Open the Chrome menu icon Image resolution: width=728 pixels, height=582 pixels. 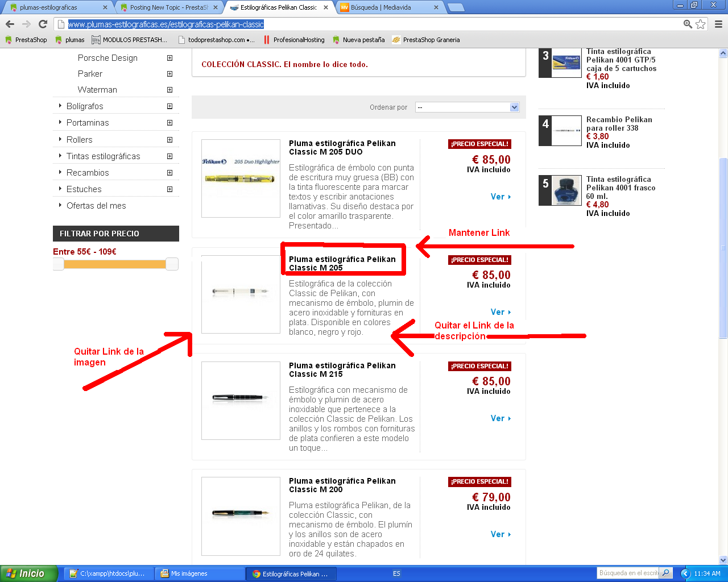(718, 24)
